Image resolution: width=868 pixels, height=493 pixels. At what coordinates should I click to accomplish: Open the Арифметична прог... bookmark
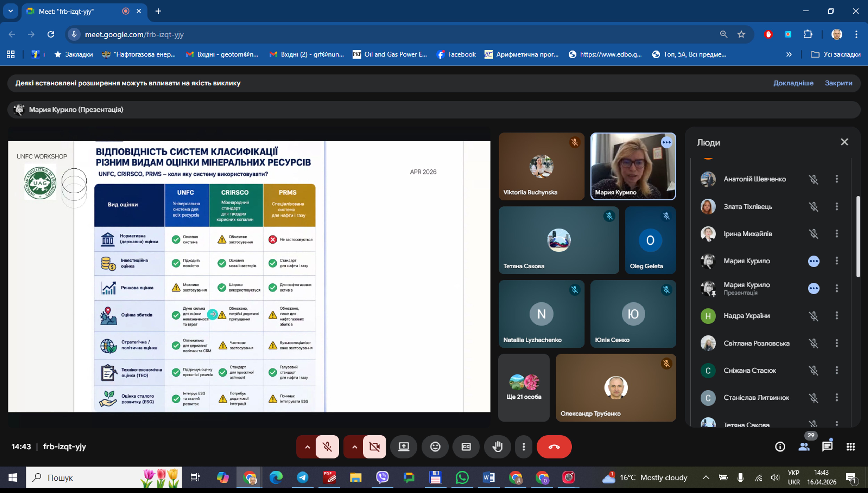tap(521, 54)
